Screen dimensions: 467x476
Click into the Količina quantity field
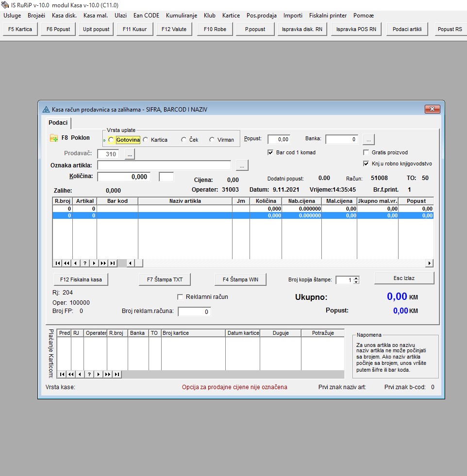click(124, 177)
